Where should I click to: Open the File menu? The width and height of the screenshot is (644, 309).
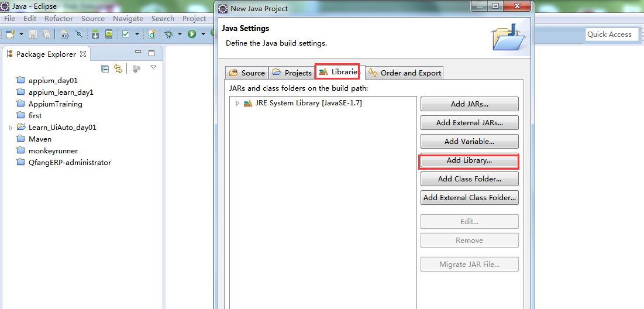pyautogui.click(x=9, y=19)
